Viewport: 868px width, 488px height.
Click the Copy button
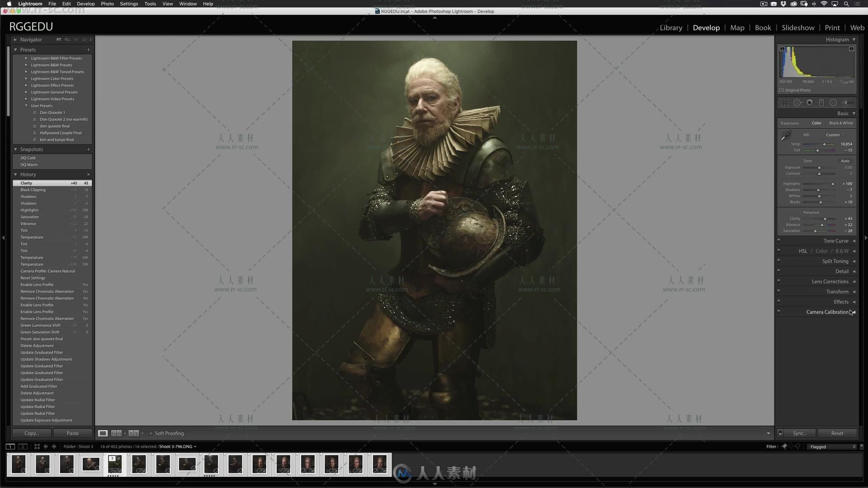(x=31, y=433)
